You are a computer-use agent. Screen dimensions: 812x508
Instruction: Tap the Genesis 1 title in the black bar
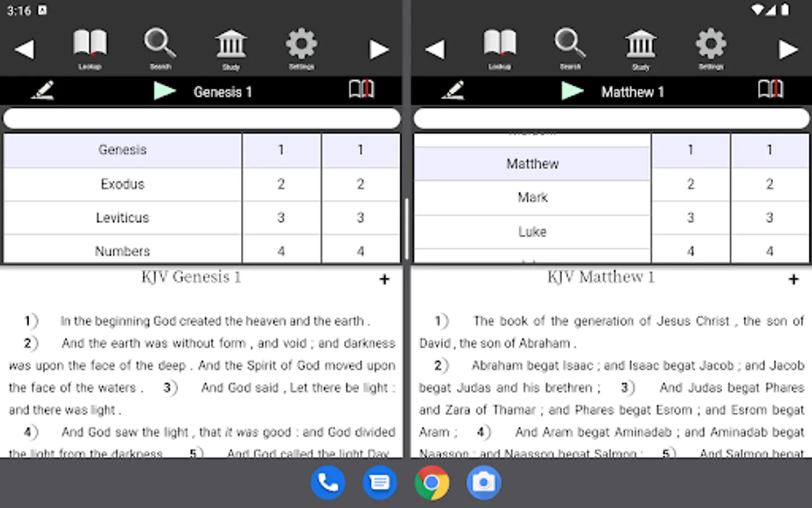[x=223, y=92]
